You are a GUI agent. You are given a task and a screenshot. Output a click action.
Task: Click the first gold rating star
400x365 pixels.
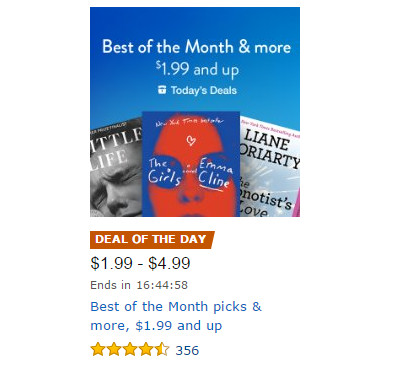pyautogui.click(x=98, y=349)
